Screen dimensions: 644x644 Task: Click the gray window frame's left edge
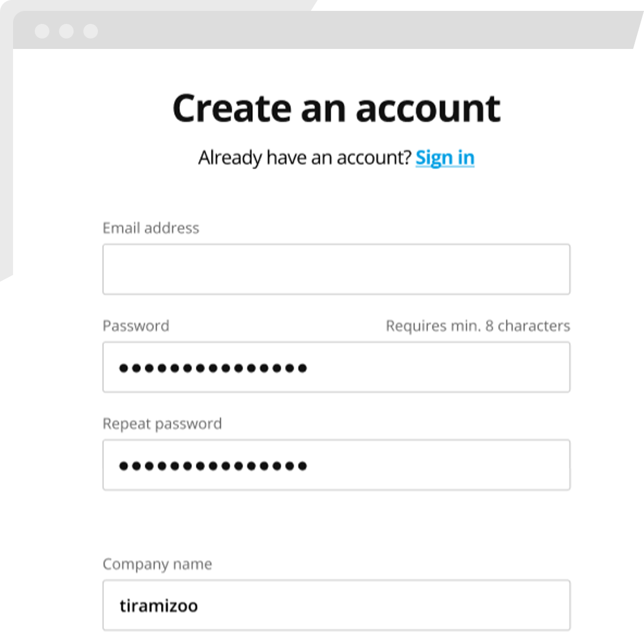(x=6, y=163)
